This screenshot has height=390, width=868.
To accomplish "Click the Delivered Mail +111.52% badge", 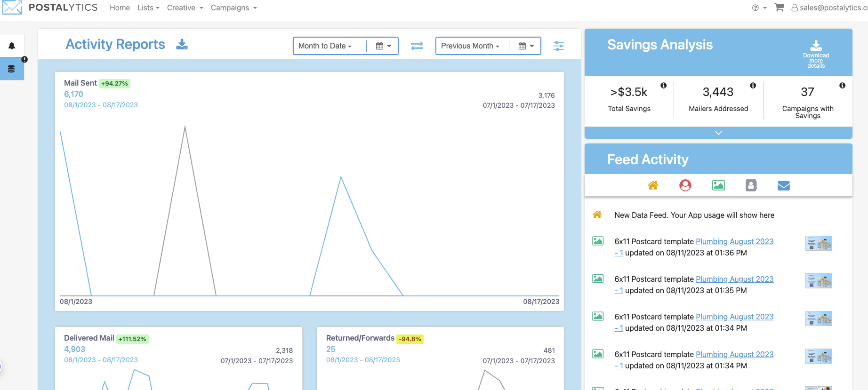I will tap(132, 339).
